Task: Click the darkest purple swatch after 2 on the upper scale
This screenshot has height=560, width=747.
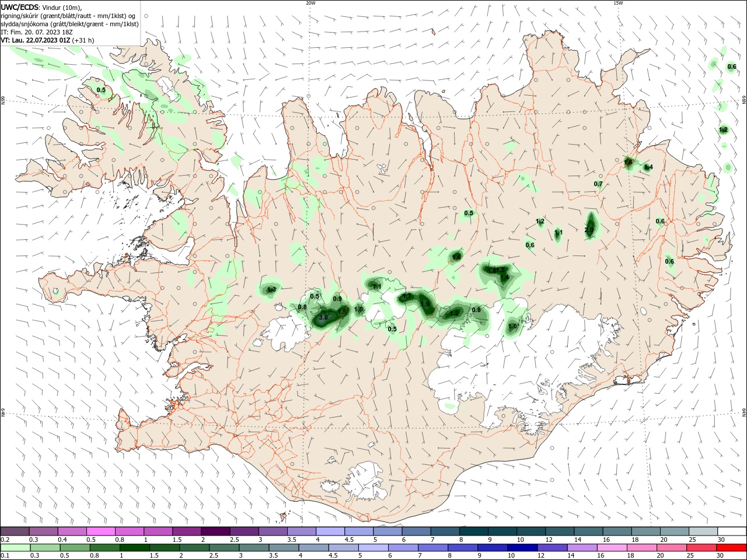Action: pyautogui.click(x=215, y=531)
